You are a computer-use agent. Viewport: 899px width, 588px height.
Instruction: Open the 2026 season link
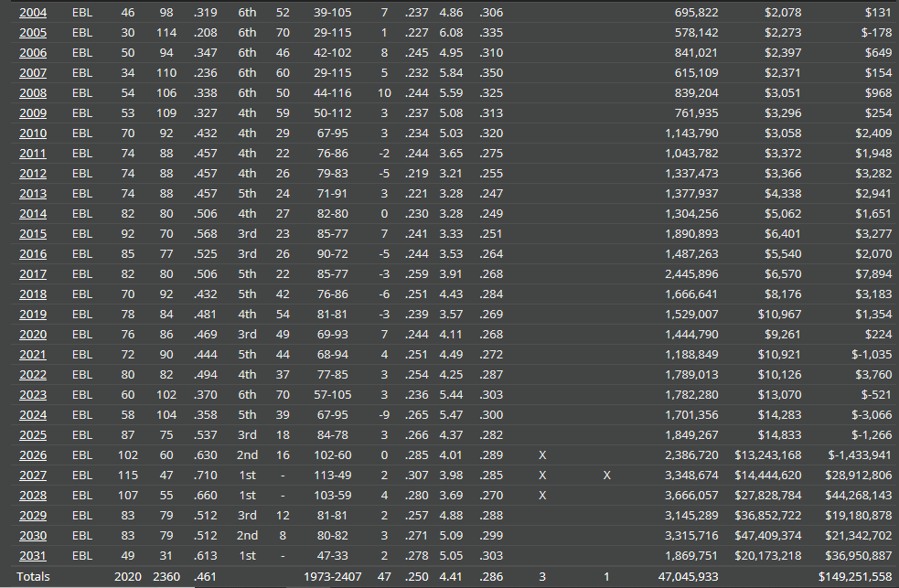pos(33,454)
